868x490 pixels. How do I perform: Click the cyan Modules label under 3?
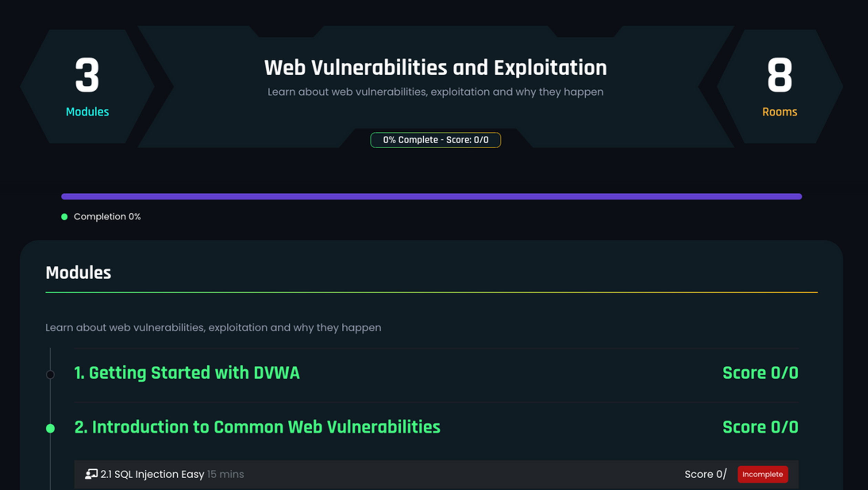87,112
